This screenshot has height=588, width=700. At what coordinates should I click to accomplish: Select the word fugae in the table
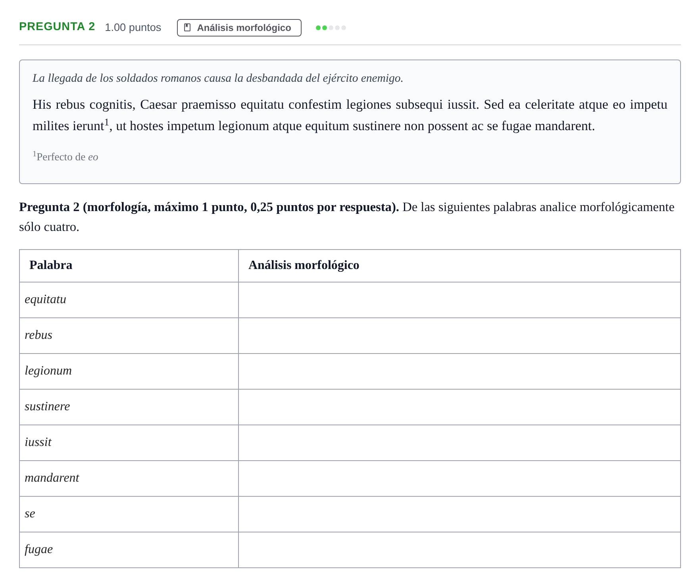point(38,550)
